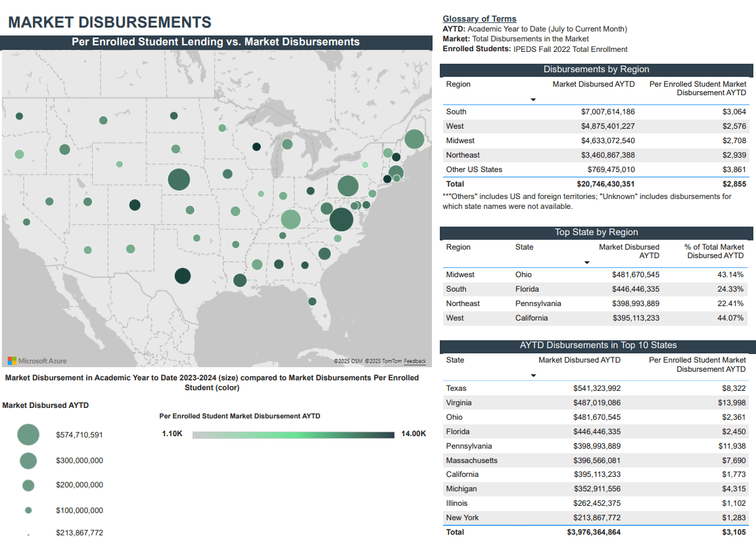Screen dimensions: 756x559
Task: Click the largest circle in the Market Disbursed AYTD legend
Action: (x=28, y=434)
